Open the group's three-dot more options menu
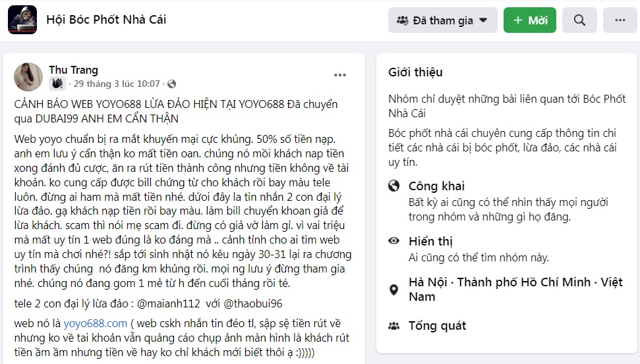 620,20
